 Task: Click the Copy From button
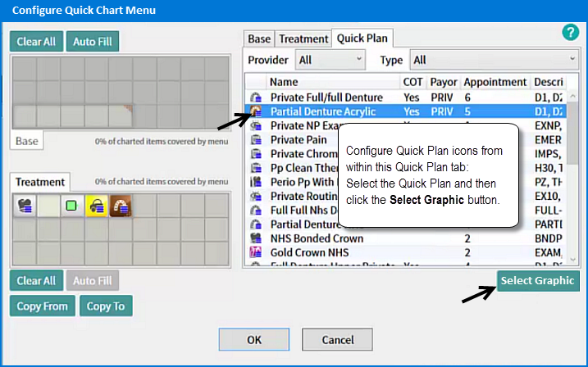click(43, 306)
